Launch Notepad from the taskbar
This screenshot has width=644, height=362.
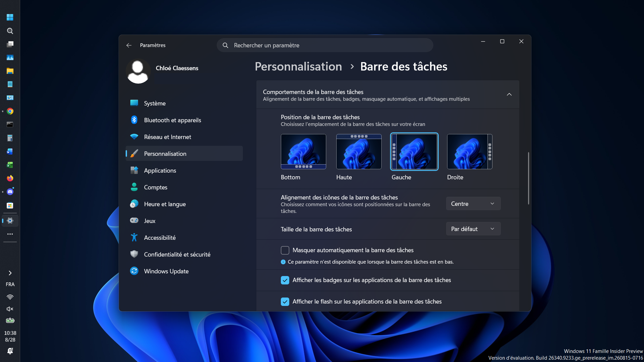pos(10,84)
